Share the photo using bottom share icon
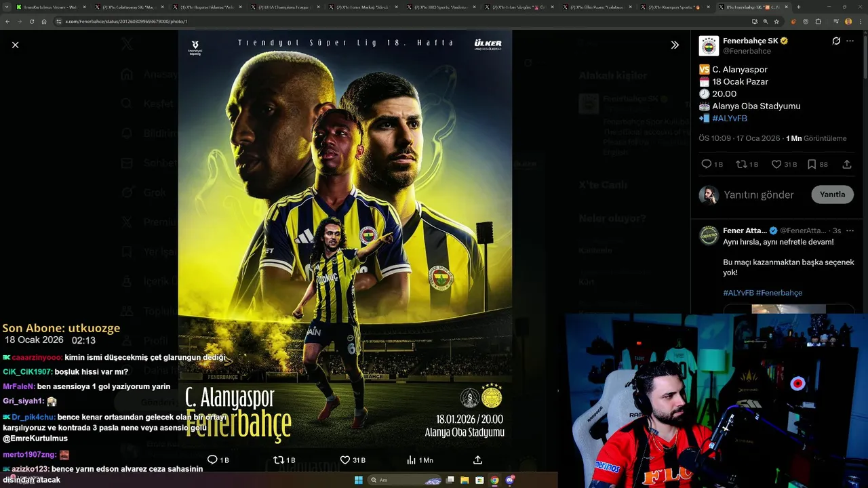The image size is (868, 488). [477, 460]
